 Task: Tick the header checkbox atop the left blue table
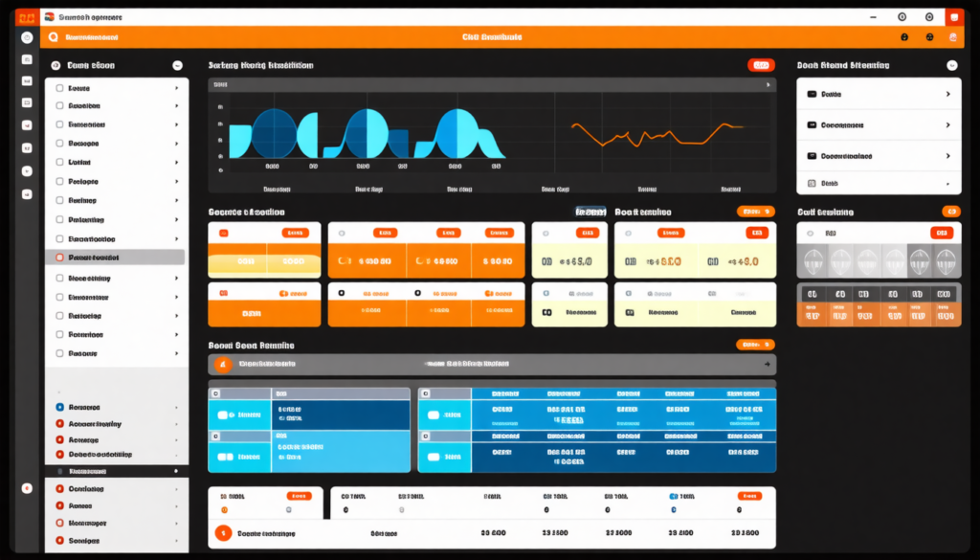(x=216, y=393)
